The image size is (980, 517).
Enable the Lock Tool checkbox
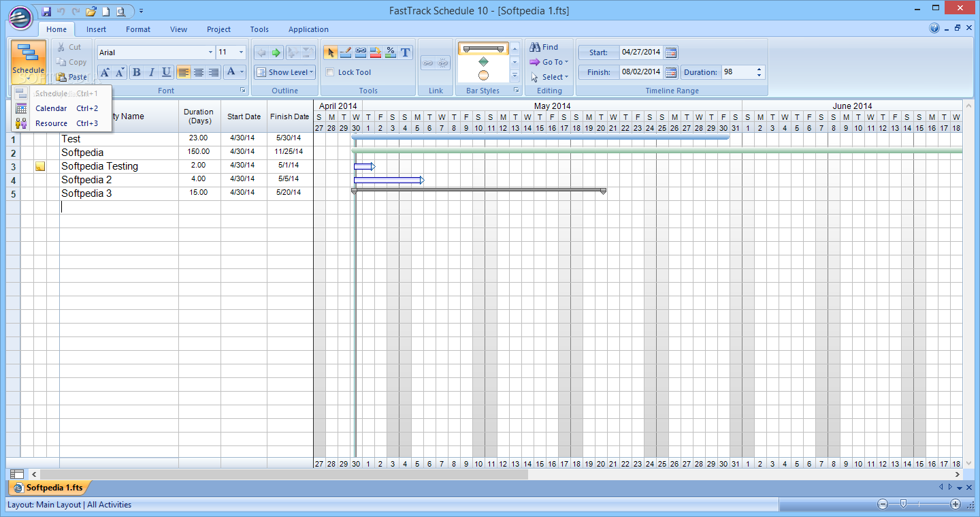331,72
